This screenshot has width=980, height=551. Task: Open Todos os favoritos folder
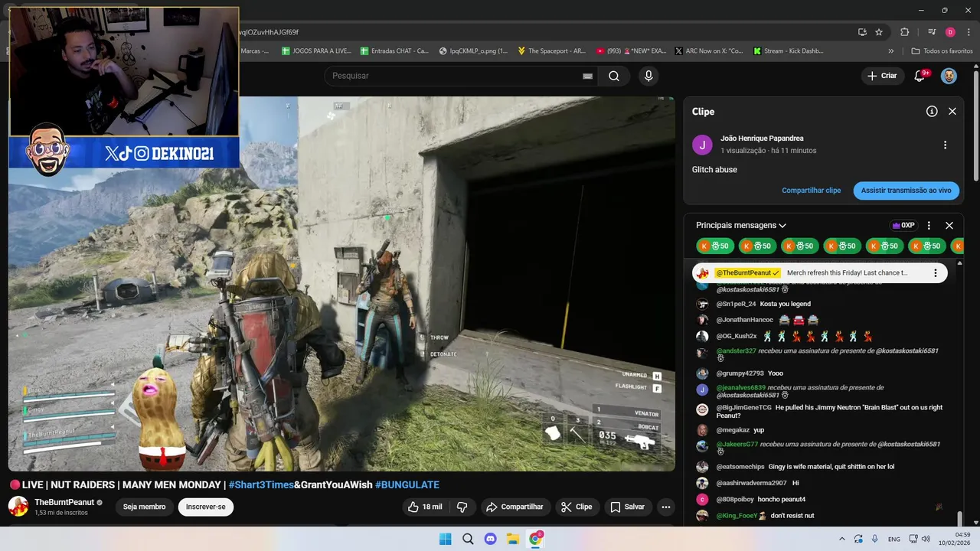click(x=942, y=51)
